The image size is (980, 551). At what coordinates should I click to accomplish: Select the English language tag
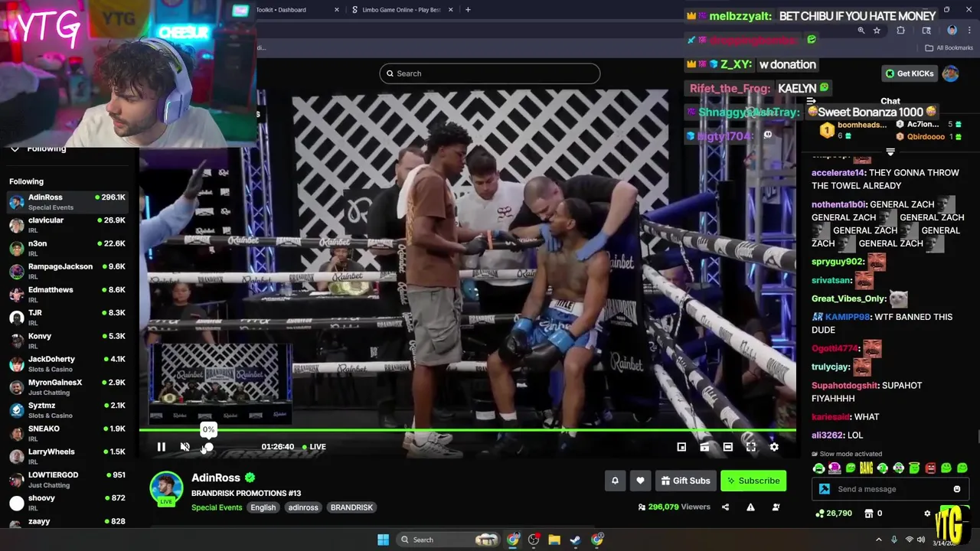point(263,507)
